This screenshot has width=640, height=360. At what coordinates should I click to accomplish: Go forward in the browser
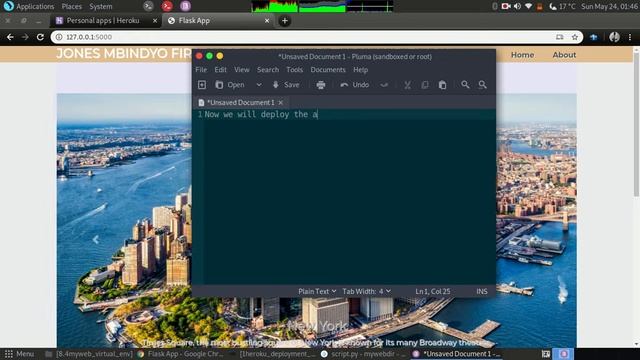(x=25, y=37)
